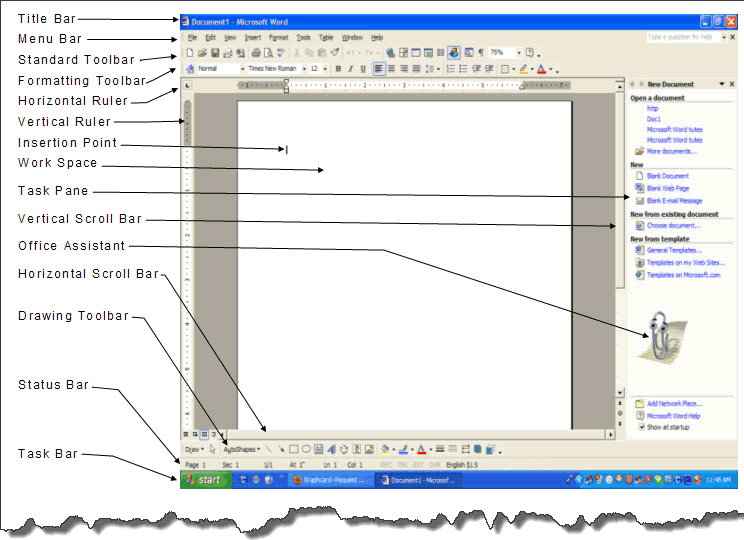Click the Blank Web Page link
This screenshot has width=744, height=540.
668,188
